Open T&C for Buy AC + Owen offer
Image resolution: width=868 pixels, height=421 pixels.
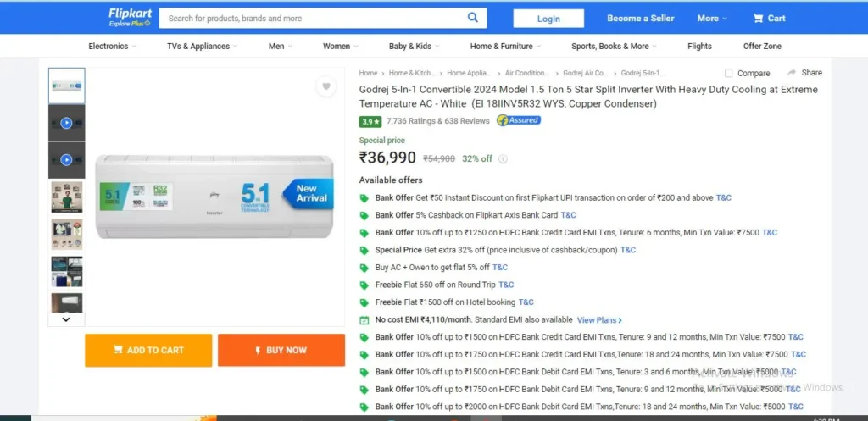pyautogui.click(x=500, y=267)
